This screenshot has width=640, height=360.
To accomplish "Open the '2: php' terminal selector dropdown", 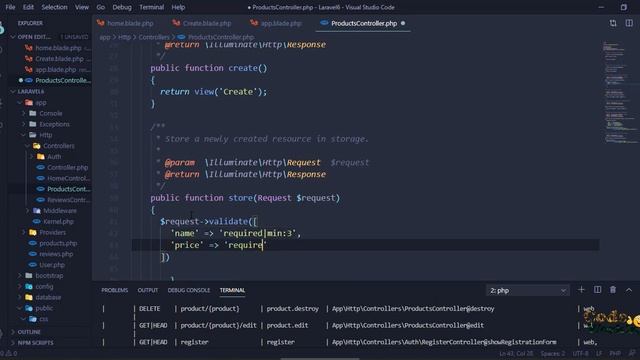I will [x=528, y=291].
